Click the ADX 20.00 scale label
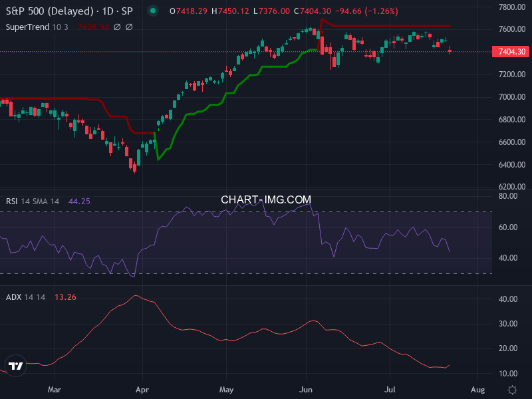Image resolution: width=532 pixels, height=399 pixels. [508, 348]
